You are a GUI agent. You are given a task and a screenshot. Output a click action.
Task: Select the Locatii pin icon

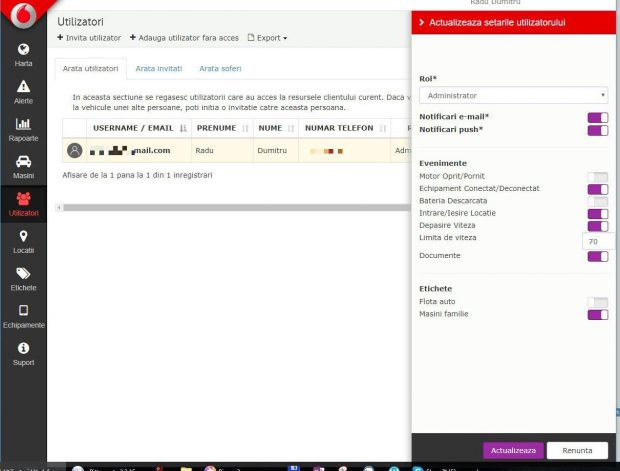point(23,236)
